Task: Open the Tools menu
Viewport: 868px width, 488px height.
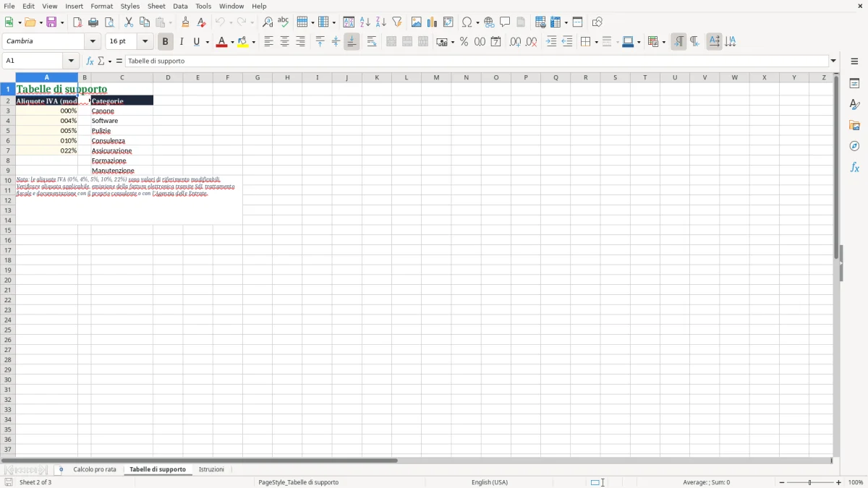Action: click(x=204, y=6)
